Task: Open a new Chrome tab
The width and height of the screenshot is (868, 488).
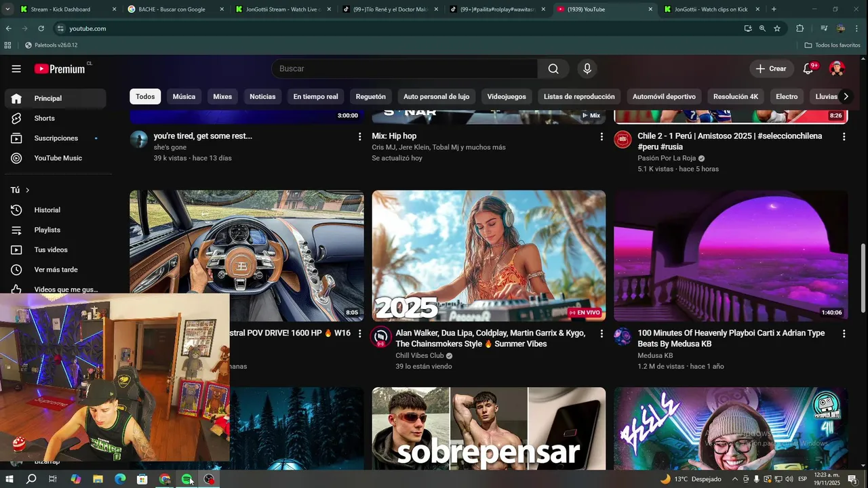Action: (774, 9)
